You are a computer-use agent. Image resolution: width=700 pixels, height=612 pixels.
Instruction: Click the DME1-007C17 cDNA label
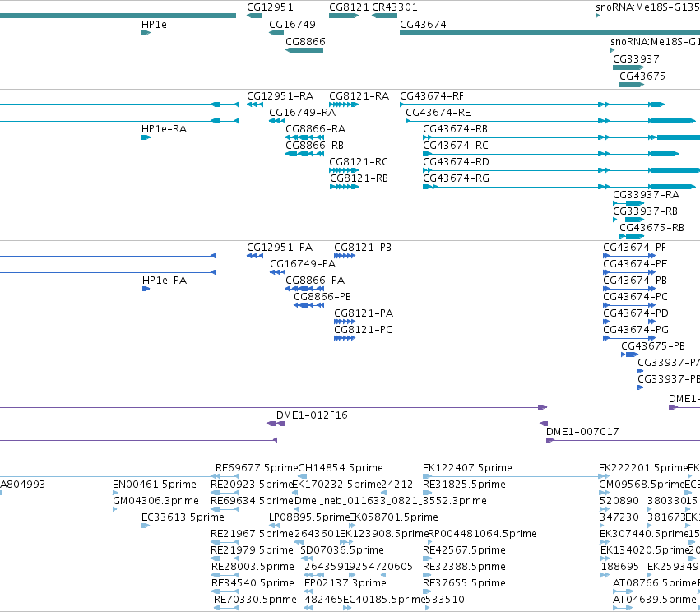click(x=582, y=432)
